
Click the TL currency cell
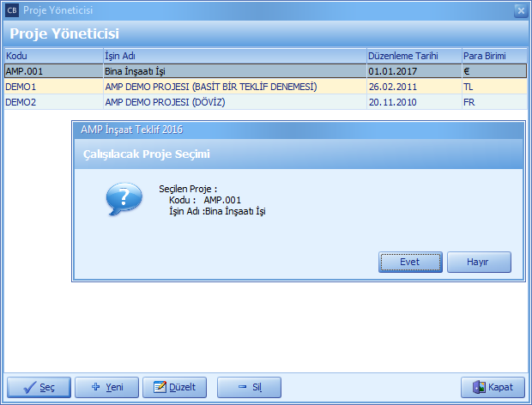point(493,87)
